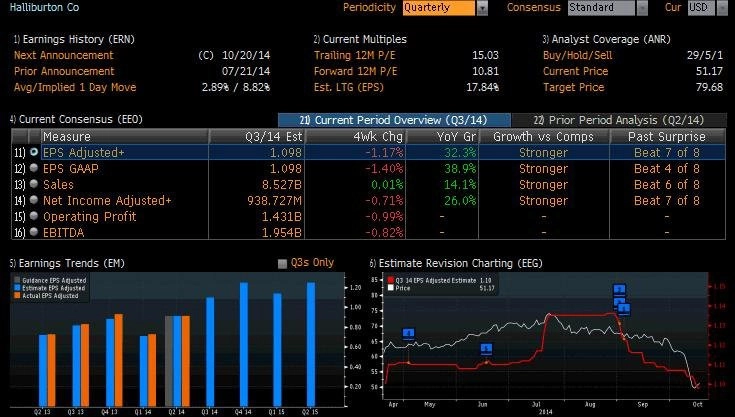
Task: Open the Cur USD currency field
Action: pyautogui.click(x=701, y=7)
